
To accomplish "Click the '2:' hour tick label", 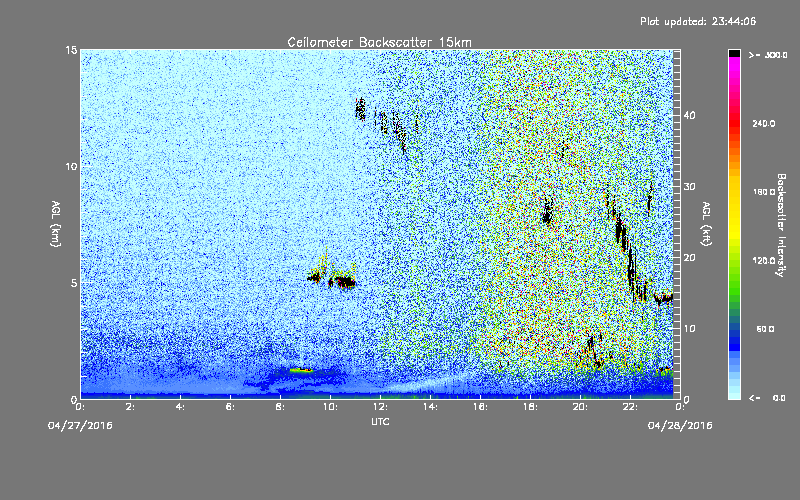I will 130,407.
